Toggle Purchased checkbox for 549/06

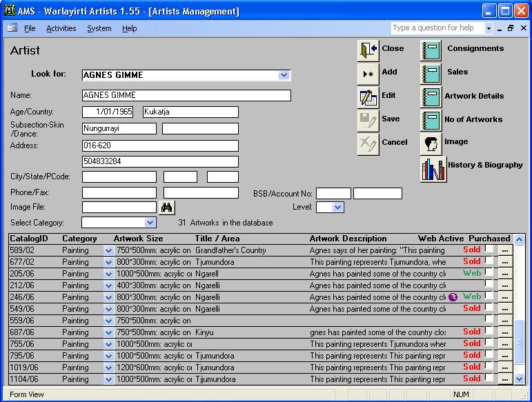[x=489, y=307]
